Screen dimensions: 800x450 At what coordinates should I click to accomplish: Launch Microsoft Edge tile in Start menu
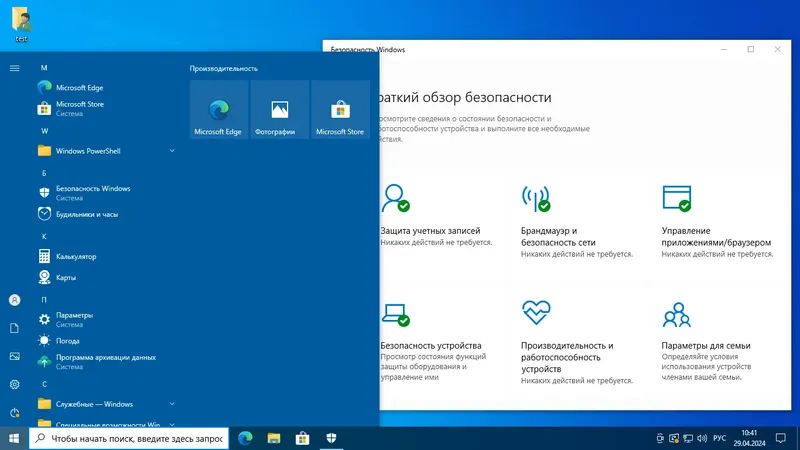218,109
